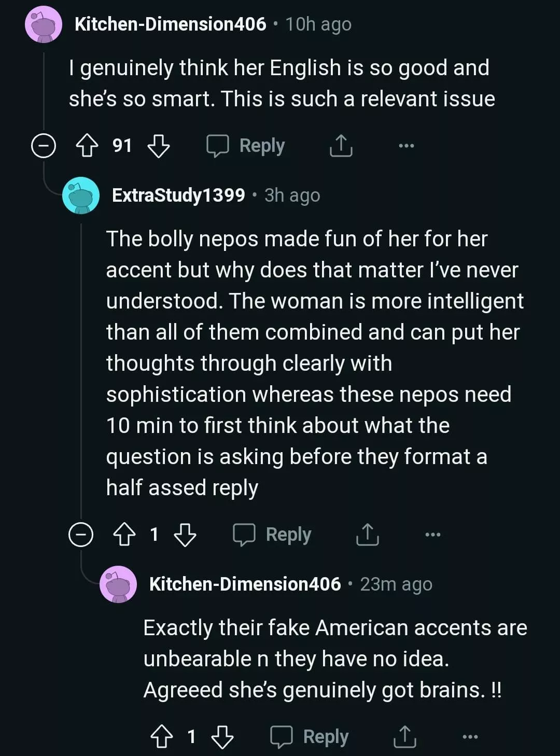
Task: Collapse ExtraStudy1399's reply thread
Action: pyautogui.click(x=81, y=535)
